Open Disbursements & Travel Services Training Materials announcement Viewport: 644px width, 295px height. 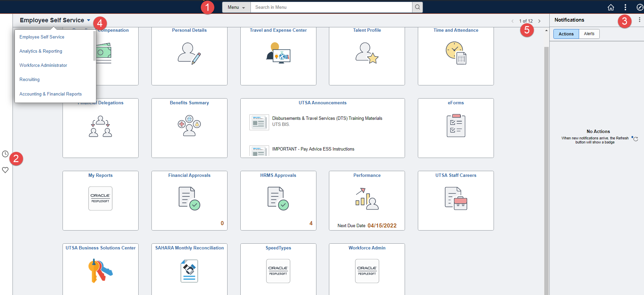point(327,118)
